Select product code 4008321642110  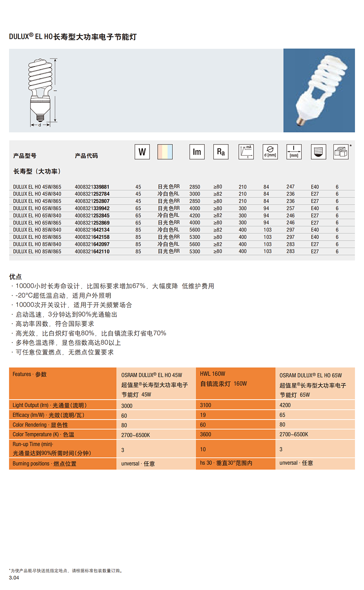point(92,252)
